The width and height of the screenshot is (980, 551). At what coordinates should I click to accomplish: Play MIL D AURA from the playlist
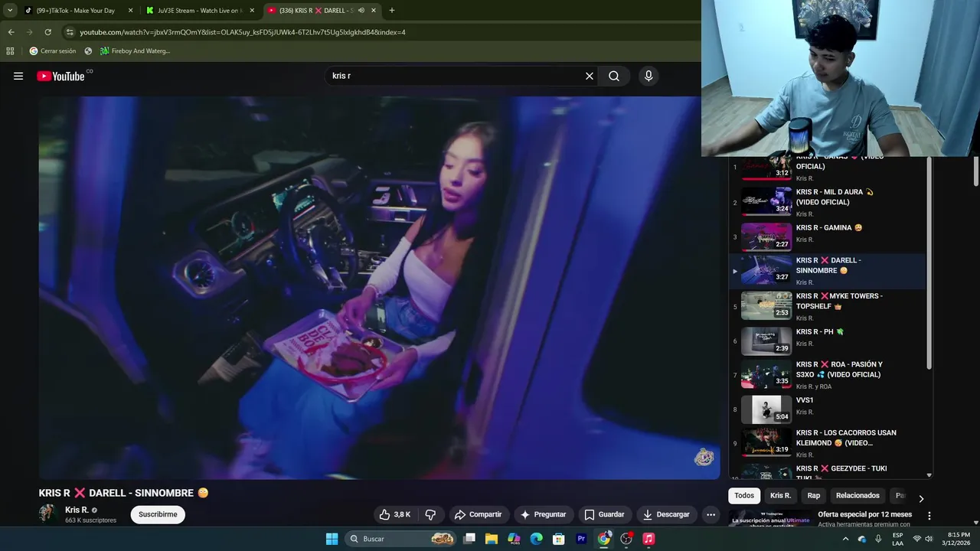click(828, 202)
